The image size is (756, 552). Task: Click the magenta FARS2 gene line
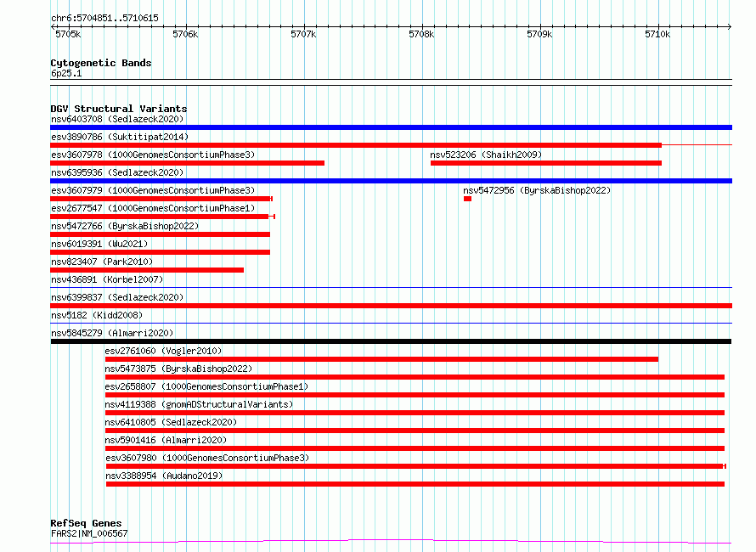(x=391, y=542)
